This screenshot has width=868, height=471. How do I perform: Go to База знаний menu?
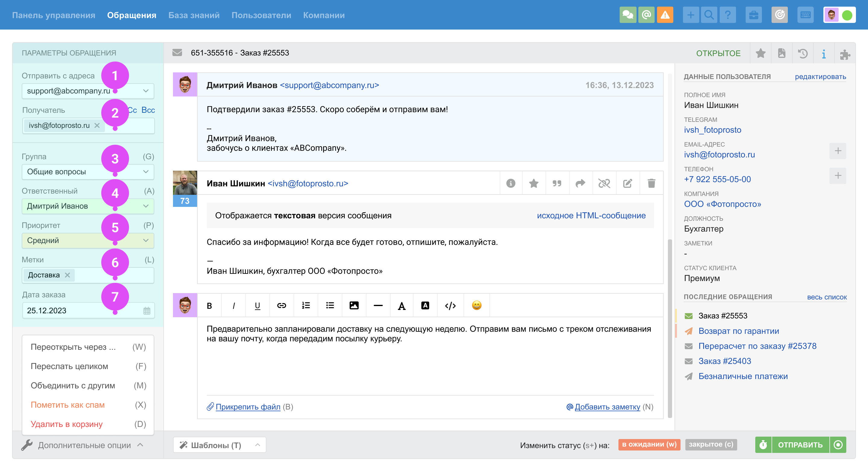(x=194, y=15)
